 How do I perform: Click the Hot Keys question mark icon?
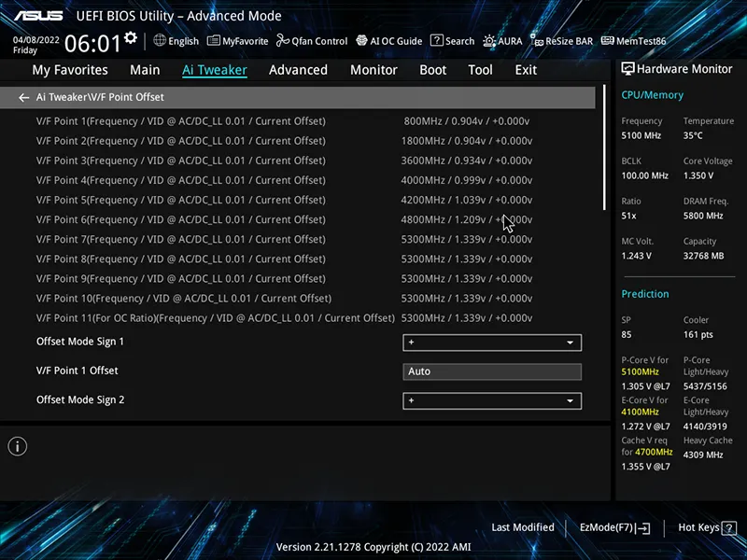729,527
